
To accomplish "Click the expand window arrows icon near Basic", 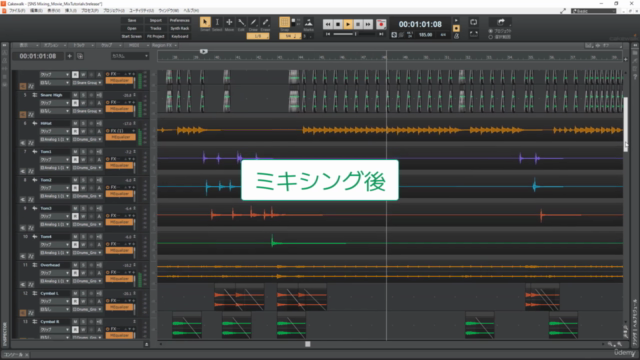I will point(563,11).
